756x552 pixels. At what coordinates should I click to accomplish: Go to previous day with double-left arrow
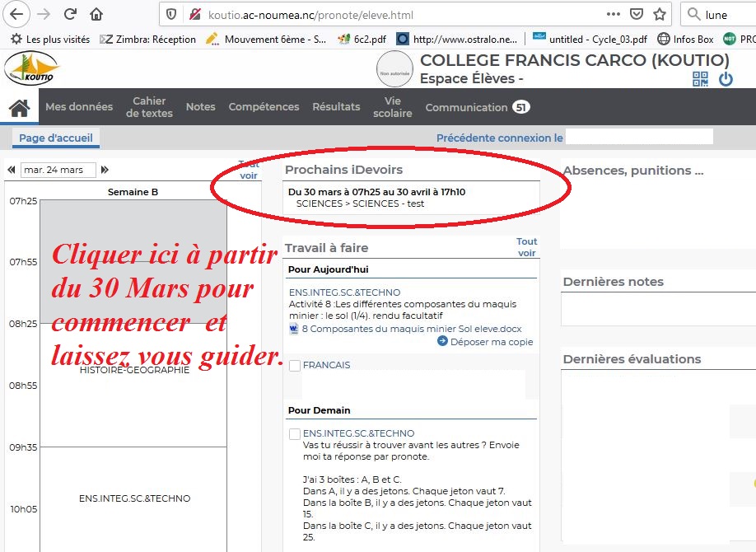coord(12,170)
